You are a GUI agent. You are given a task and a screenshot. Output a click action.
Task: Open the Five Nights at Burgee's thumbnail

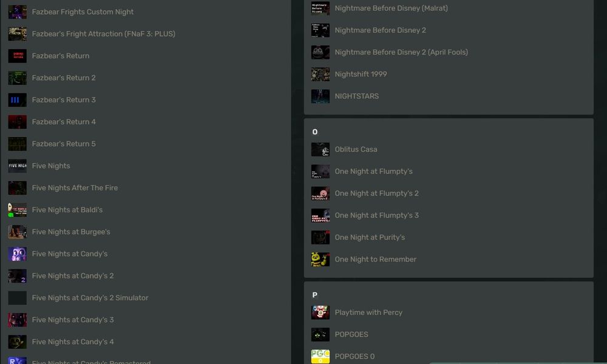[x=18, y=232]
